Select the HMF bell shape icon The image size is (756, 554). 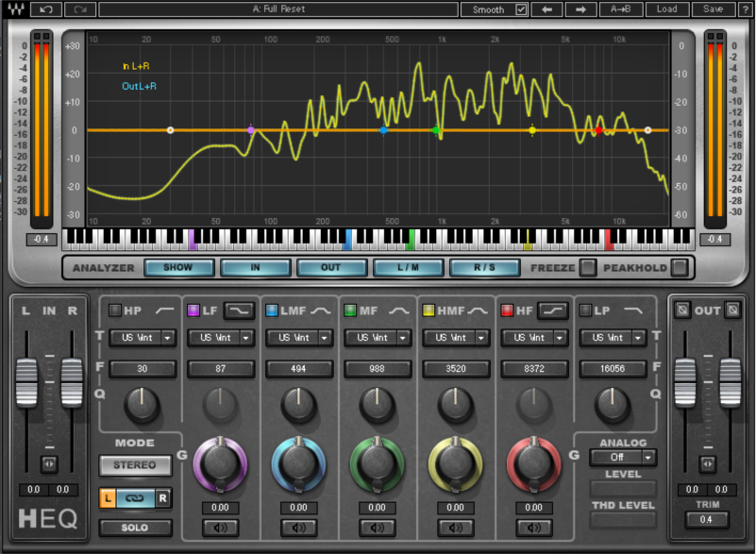click(x=478, y=311)
